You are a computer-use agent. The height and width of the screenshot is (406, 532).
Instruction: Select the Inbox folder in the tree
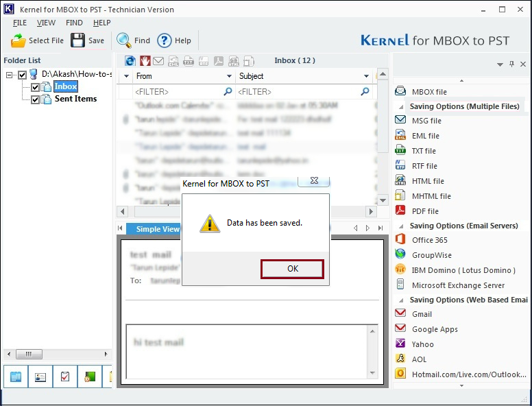coord(66,86)
